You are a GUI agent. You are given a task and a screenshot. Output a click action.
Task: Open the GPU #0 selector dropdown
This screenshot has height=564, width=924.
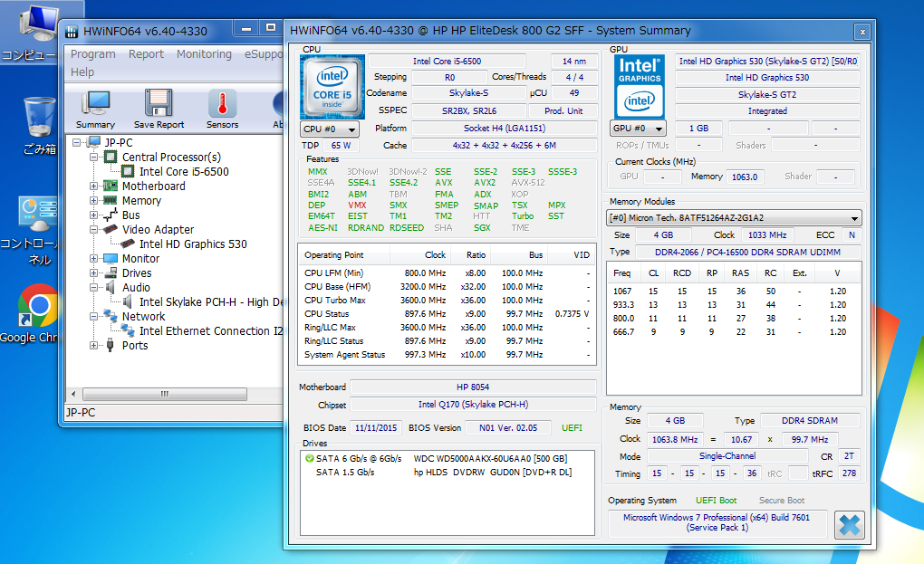[639, 129]
